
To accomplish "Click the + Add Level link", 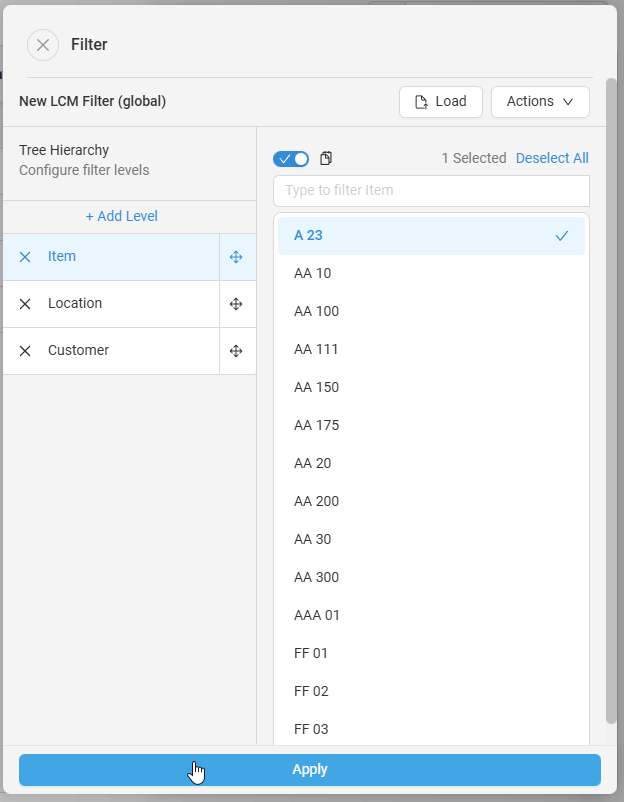I will [x=121, y=216].
